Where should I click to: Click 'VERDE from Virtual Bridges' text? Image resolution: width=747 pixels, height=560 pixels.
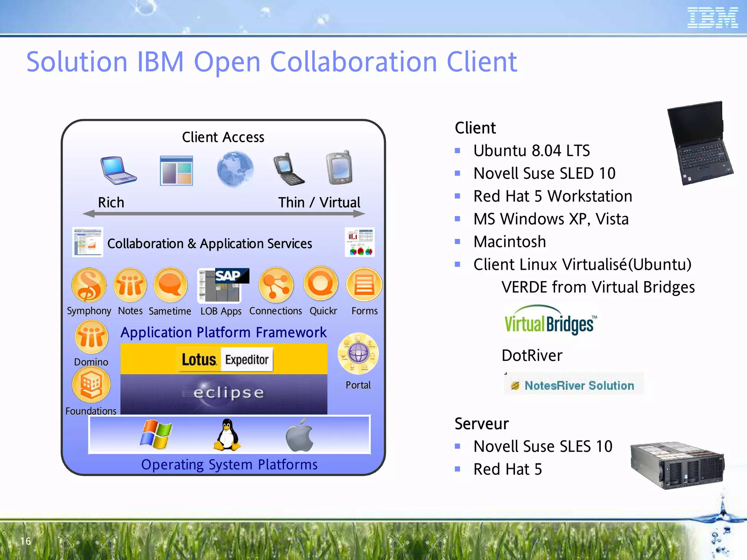[x=598, y=287]
